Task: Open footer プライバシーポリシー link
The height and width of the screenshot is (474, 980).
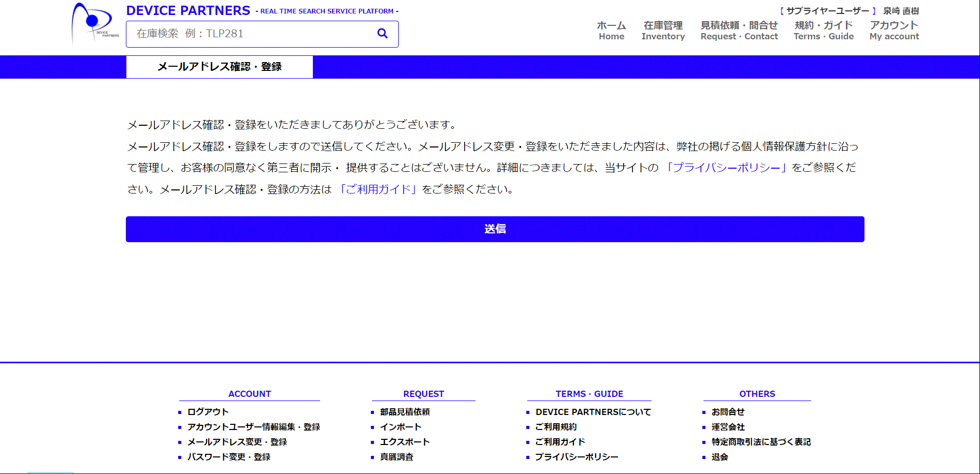Action: click(x=577, y=457)
